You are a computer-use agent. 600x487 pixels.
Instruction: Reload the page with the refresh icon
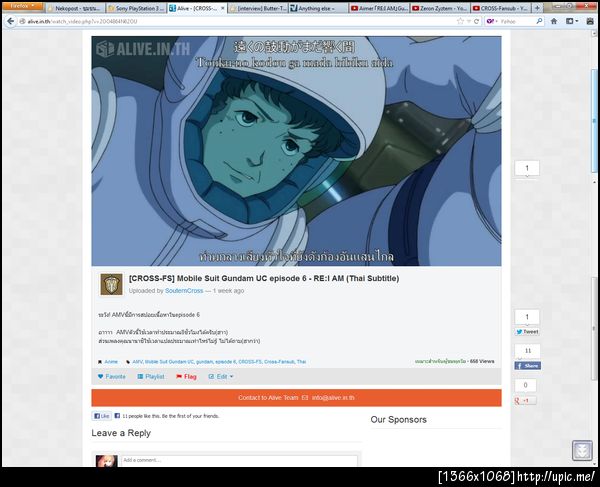point(476,21)
